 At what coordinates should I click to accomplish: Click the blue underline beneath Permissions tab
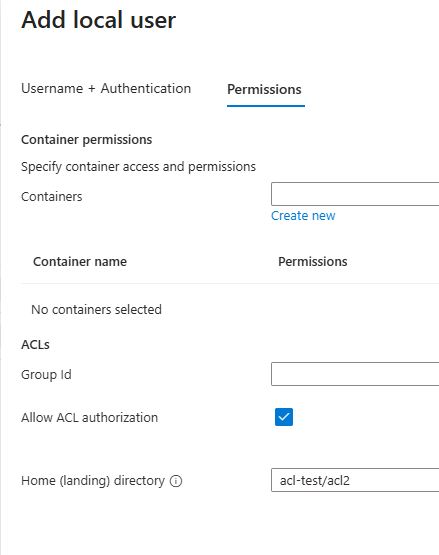pyautogui.click(x=266, y=105)
